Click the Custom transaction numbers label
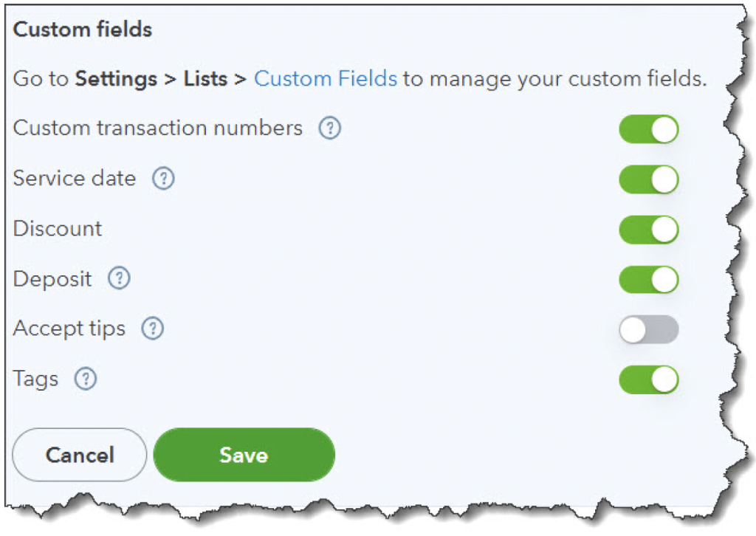The image size is (756, 536). pos(158,128)
